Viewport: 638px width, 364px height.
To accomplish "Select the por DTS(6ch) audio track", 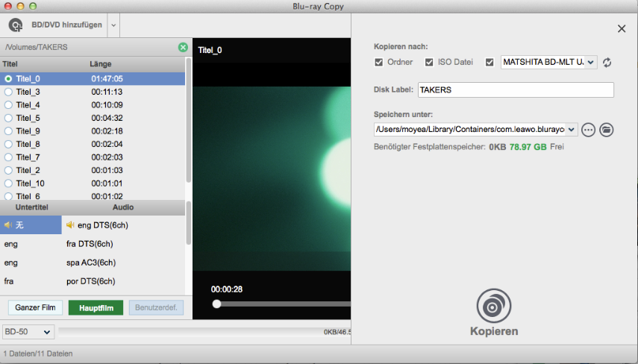I will click(x=91, y=281).
